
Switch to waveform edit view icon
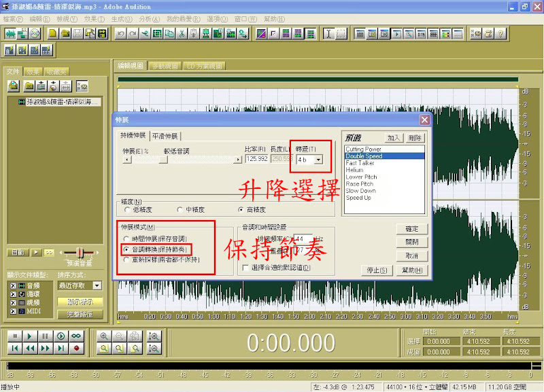(10, 33)
